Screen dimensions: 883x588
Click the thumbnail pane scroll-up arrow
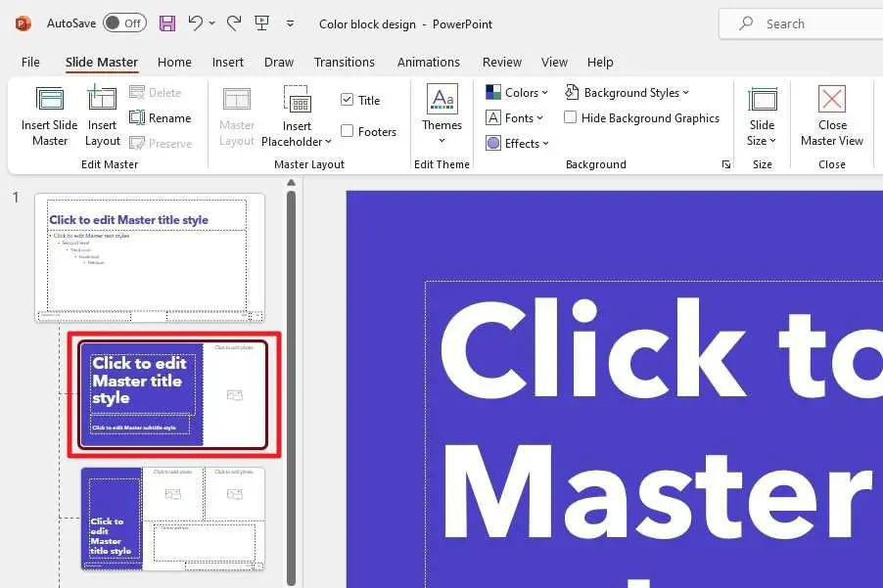coord(291,182)
